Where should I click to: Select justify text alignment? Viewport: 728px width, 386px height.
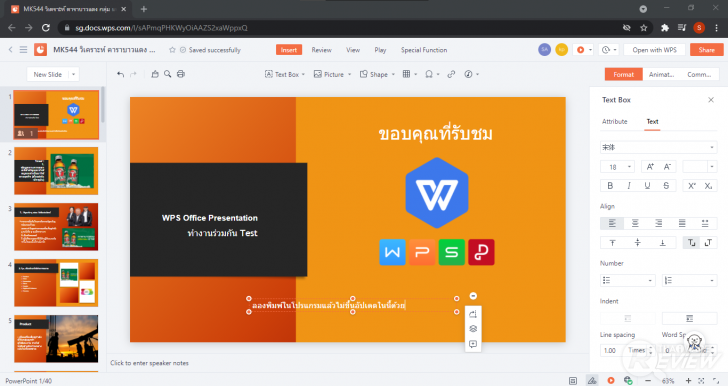tap(682, 223)
